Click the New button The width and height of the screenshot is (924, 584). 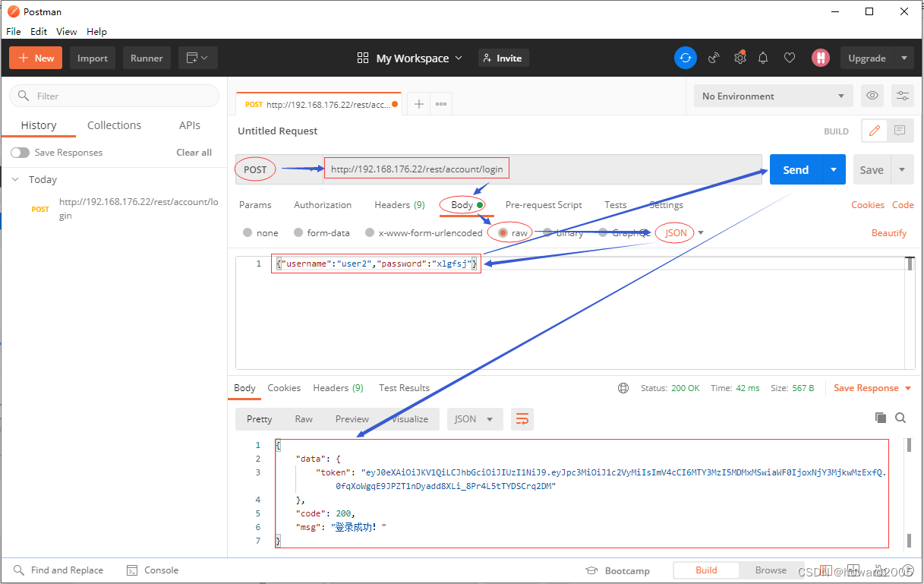click(x=36, y=58)
